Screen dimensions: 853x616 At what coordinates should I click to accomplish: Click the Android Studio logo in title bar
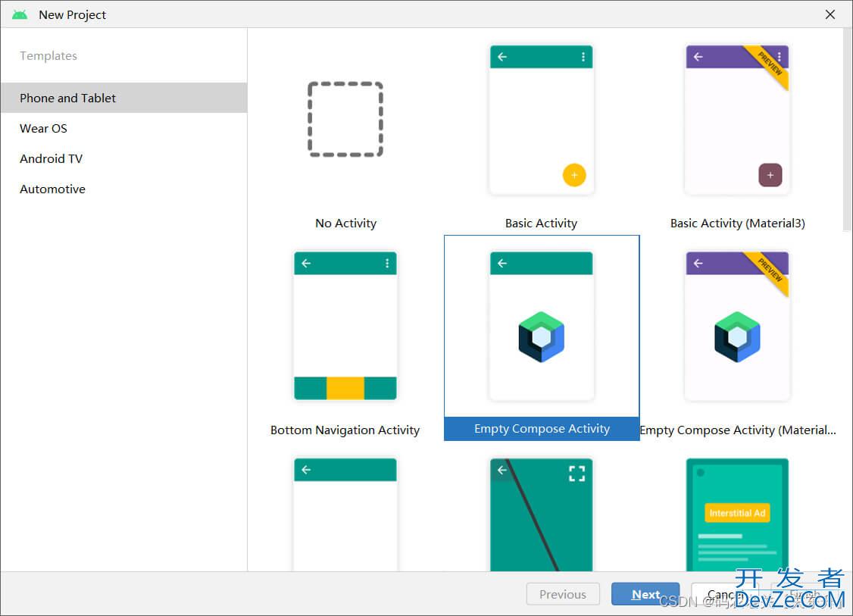pos(20,14)
